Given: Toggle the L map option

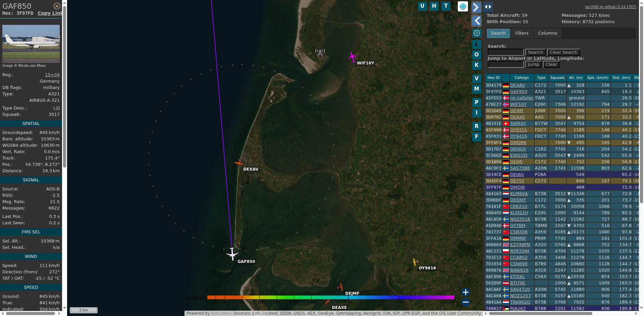Looking at the screenshot, I should [x=477, y=44].
